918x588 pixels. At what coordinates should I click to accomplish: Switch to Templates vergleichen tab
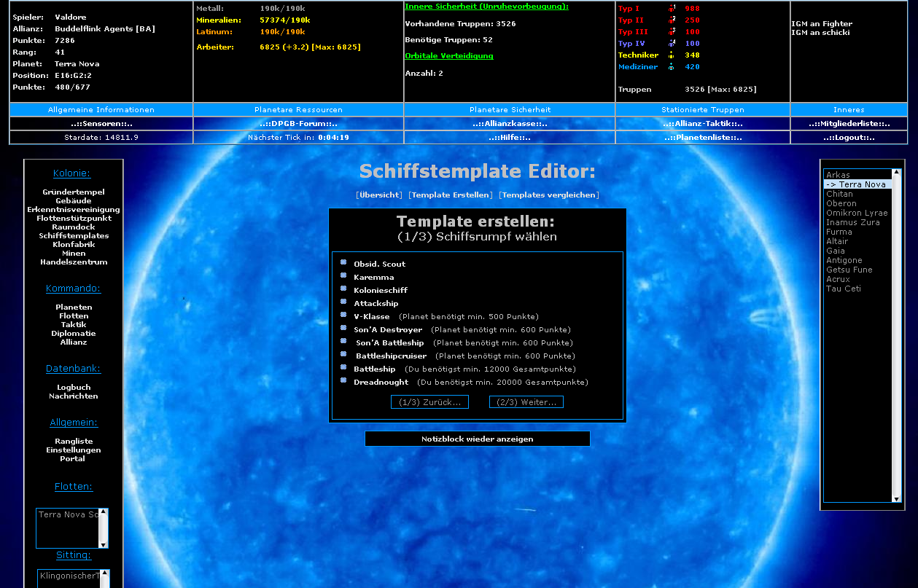pyautogui.click(x=548, y=195)
